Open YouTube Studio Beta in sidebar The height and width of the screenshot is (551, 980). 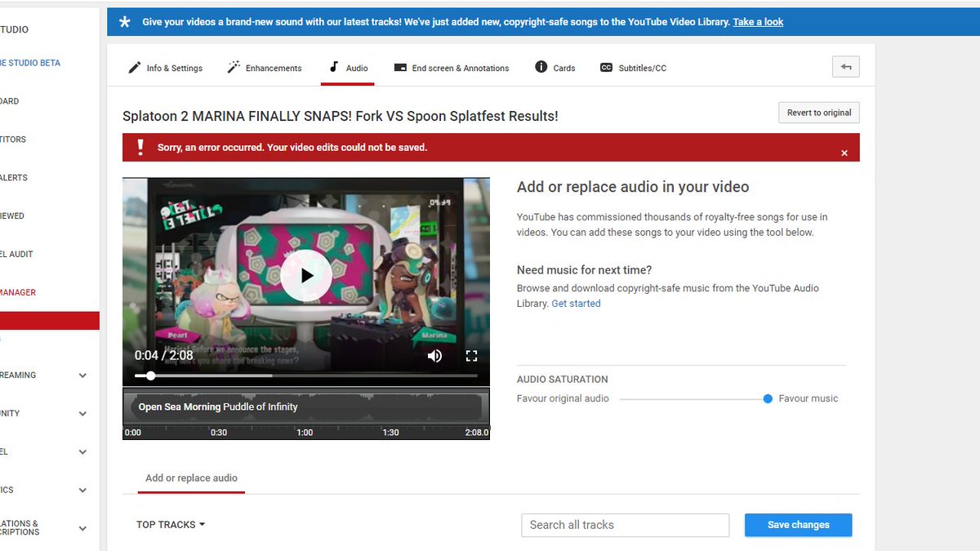click(30, 63)
